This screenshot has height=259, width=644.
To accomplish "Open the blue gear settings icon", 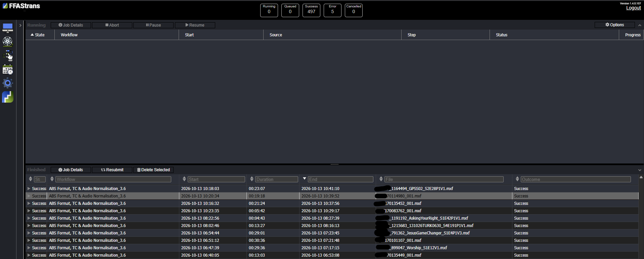I will click(8, 83).
